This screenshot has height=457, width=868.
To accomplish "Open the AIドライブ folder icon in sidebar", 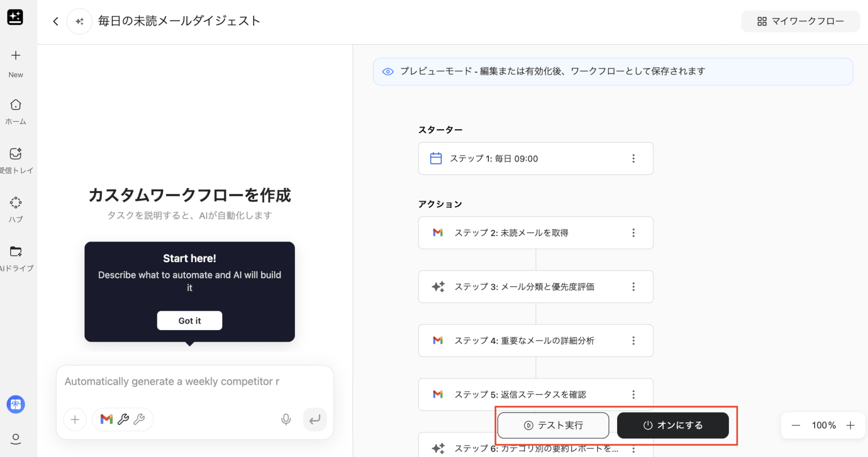I will [x=16, y=252].
